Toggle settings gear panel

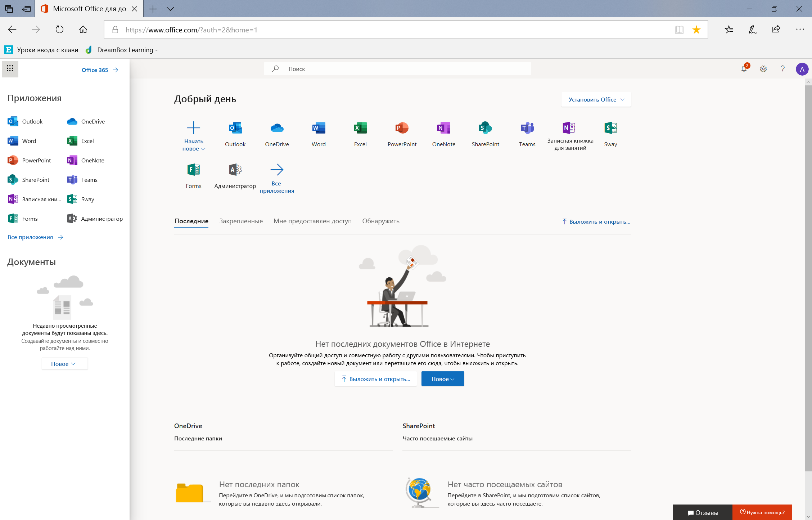[x=763, y=69]
